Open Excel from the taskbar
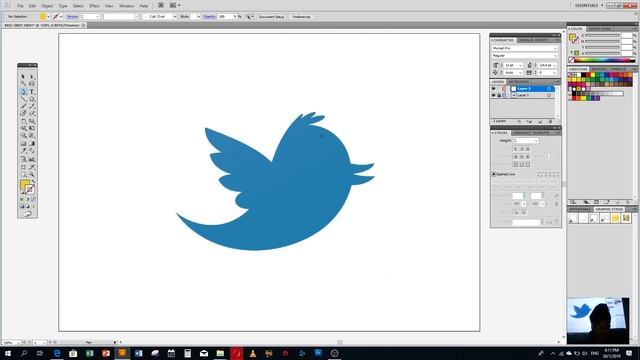The width and height of the screenshot is (640, 360). click(89, 353)
